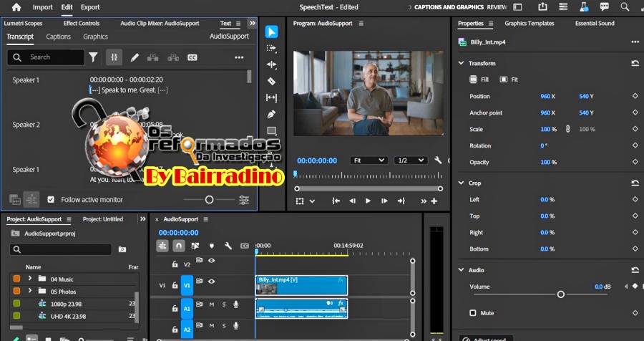The height and width of the screenshot is (341, 644).
Task: Show more source panel tabs chevron
Action: (252, 24)
